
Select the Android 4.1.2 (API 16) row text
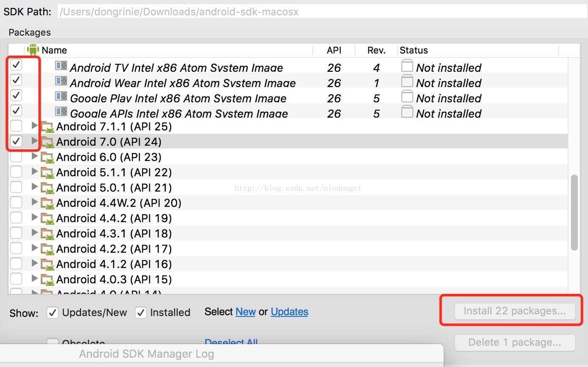point(114,264)
